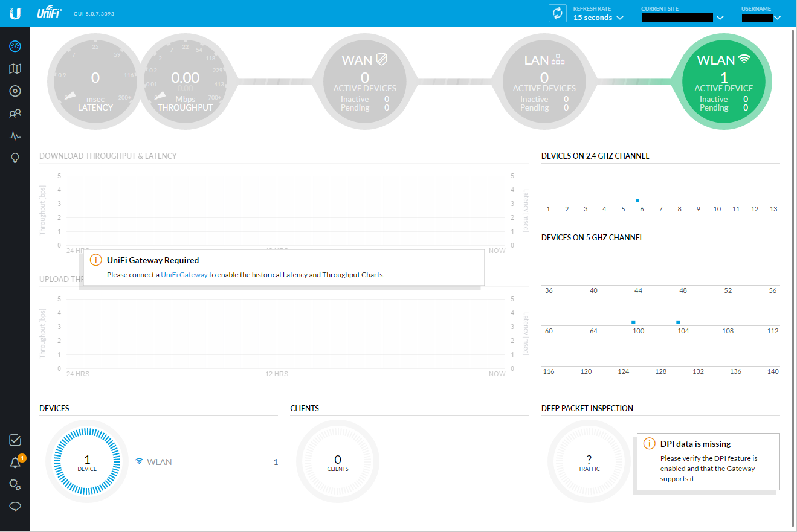Click the Devices donut chart
The image size is (797, 532).
pyautogui.click(x=87, y=462)
